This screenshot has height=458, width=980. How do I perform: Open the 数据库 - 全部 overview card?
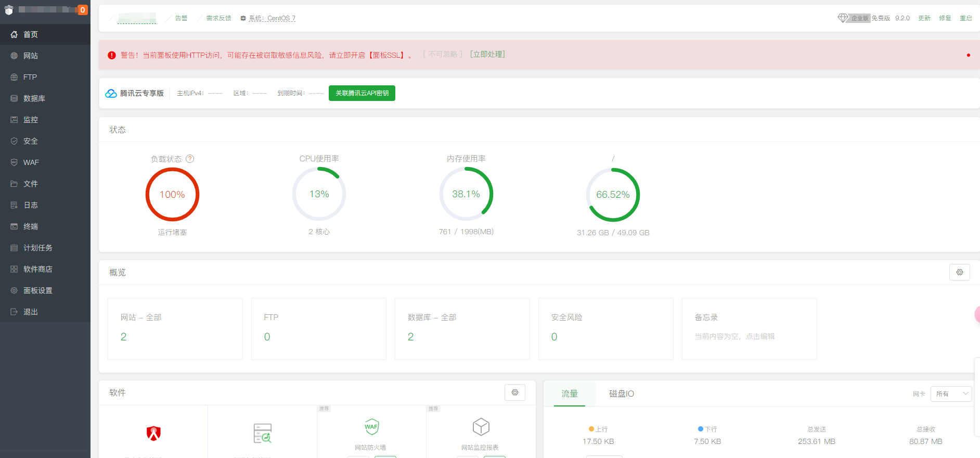click(462, 329)
